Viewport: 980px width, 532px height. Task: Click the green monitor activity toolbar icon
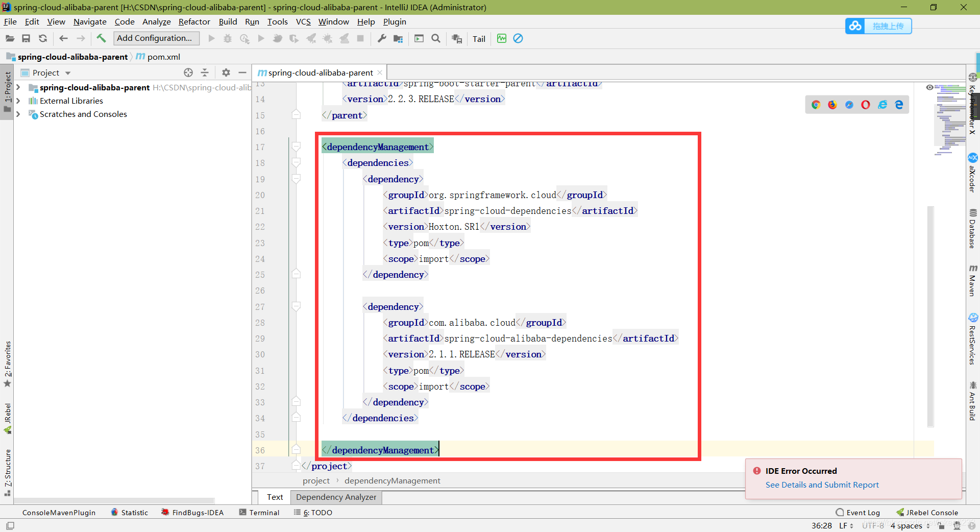pyautogui.click(x=502, y=38)
